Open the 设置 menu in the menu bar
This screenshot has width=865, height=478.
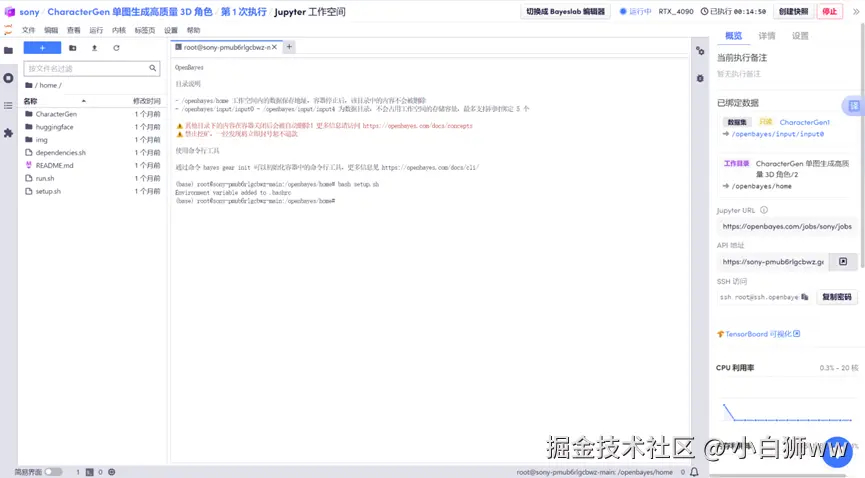[171, 30]
